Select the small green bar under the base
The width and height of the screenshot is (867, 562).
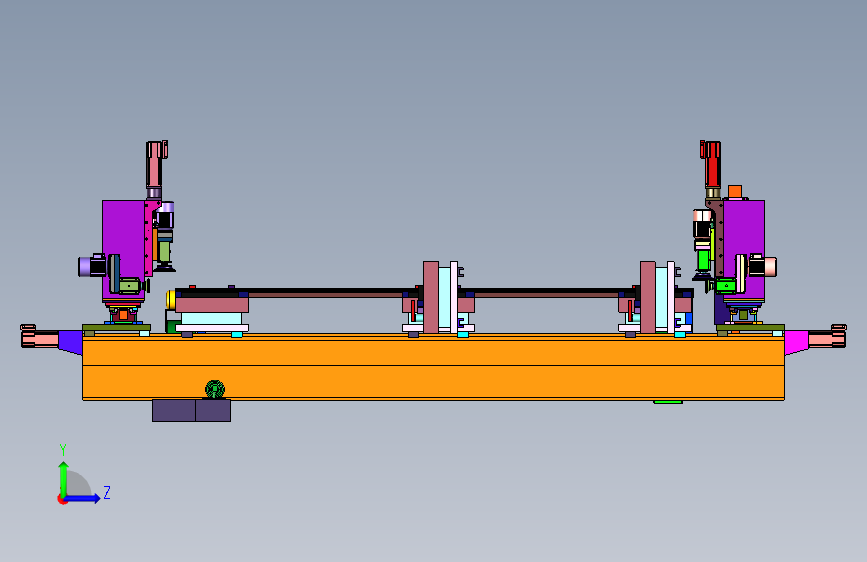point(668,402)
